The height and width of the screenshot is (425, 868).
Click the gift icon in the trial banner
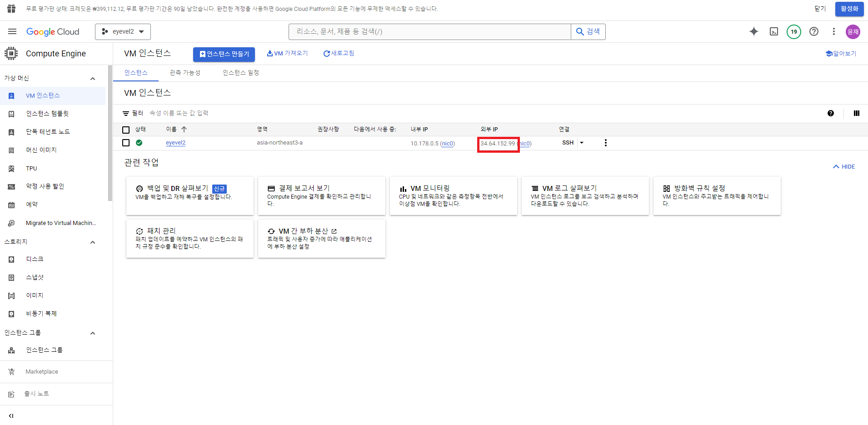click(x=11, y=9)
